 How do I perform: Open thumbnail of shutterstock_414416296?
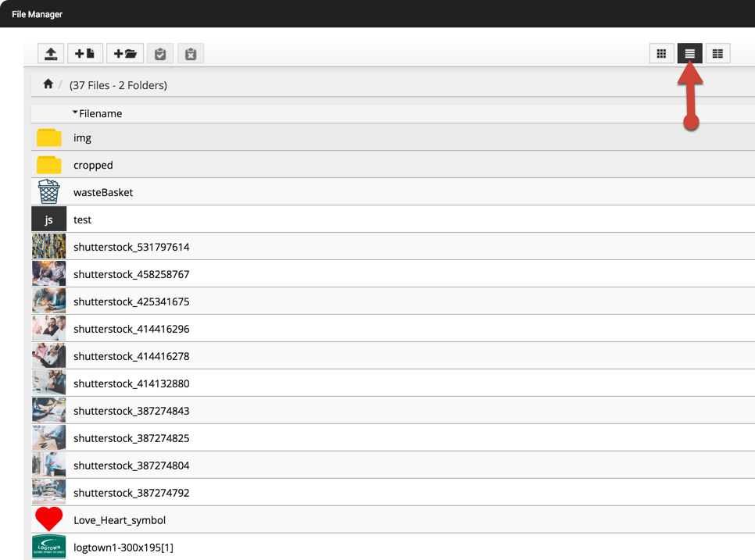(x=49, y=329)
